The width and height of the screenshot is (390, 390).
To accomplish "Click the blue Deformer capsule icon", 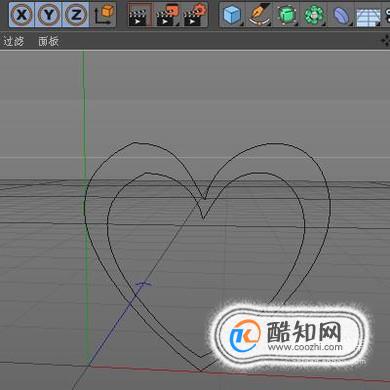I will coord(341,15).
